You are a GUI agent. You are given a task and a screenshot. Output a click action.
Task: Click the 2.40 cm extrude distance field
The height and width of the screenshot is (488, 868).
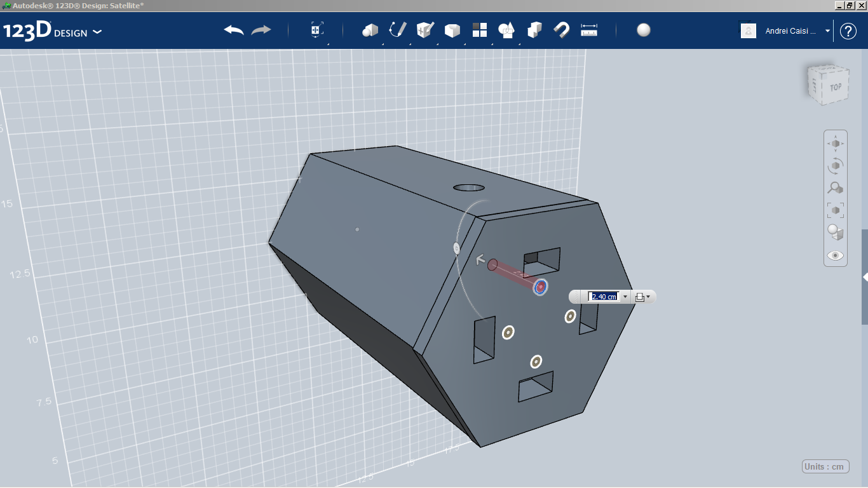(604, 297)
